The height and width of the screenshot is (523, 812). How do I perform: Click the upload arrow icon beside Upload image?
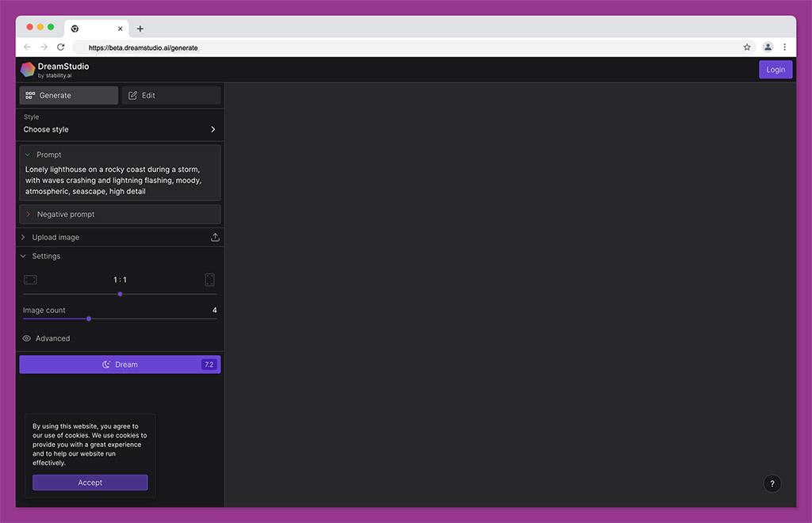215,238
